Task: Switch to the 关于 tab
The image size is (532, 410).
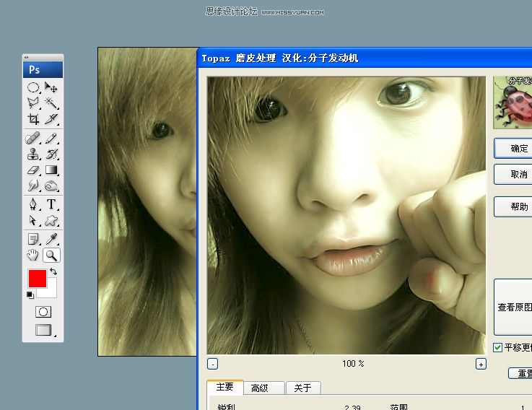Action: (x=303, y=388)
